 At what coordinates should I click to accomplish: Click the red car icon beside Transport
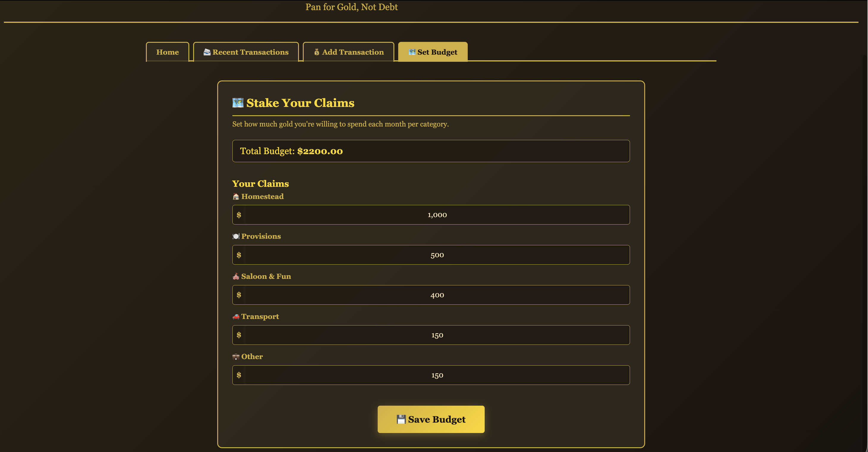[x=236, y=317]
